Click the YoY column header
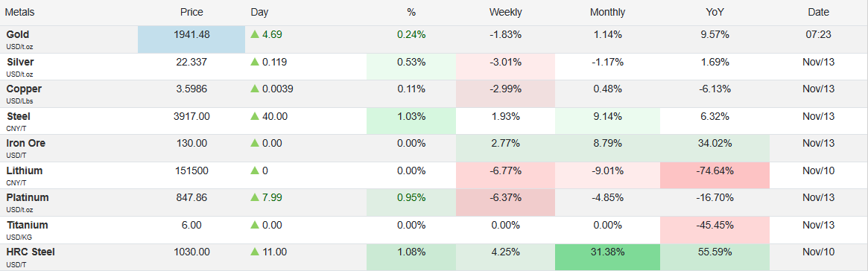 click(x=715, y=12)
